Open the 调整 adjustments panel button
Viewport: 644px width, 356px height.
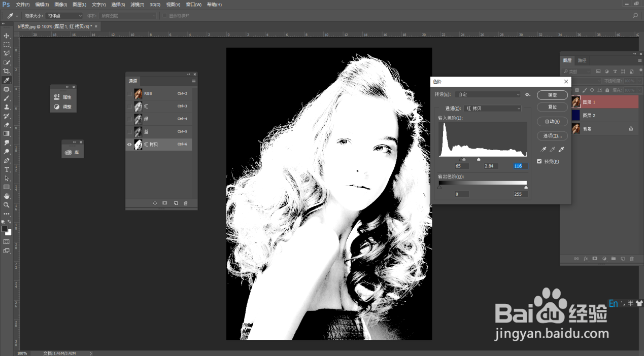[63, 107]
